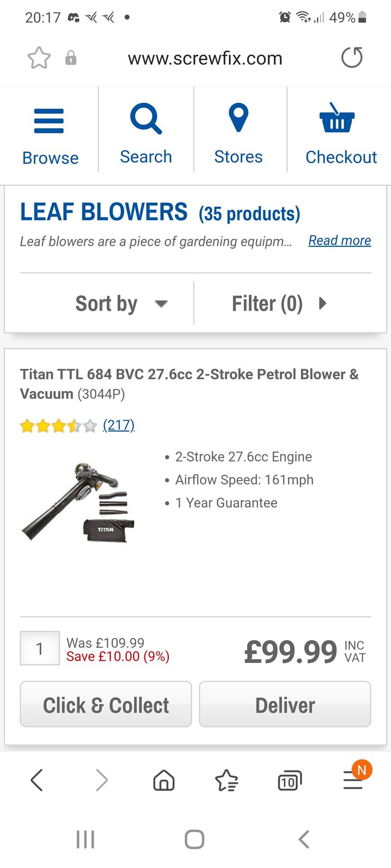Tap the browser home icon

click(x=163, y=781)
